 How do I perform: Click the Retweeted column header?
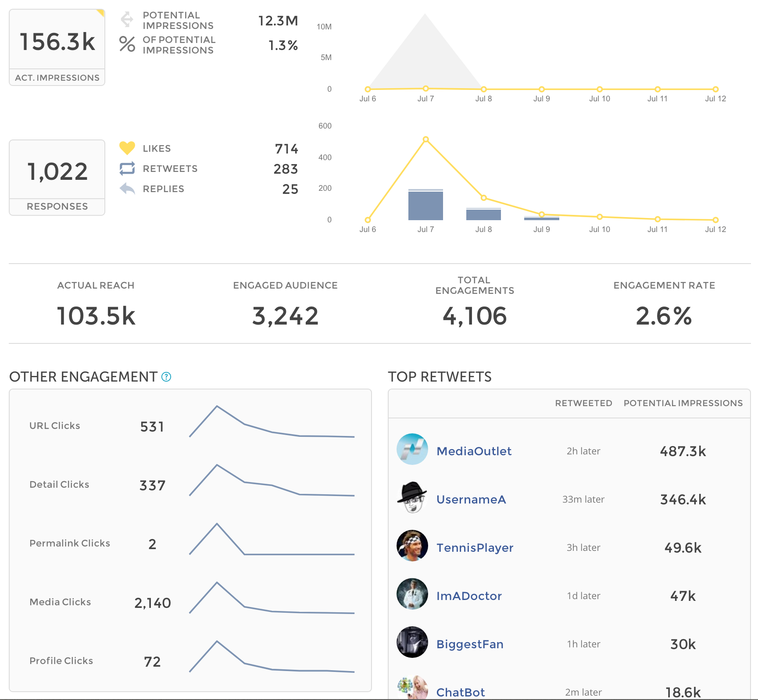point(583,403)
